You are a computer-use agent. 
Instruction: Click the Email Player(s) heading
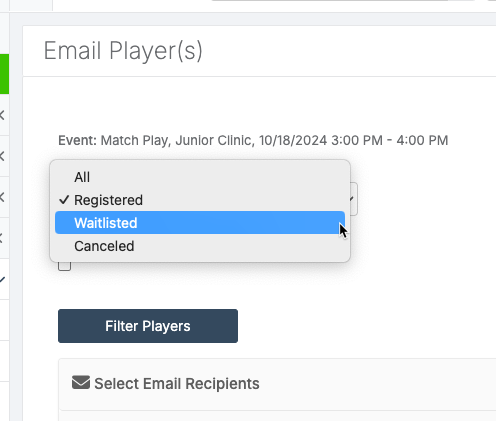pyautogui.click(x=123, y=51)
